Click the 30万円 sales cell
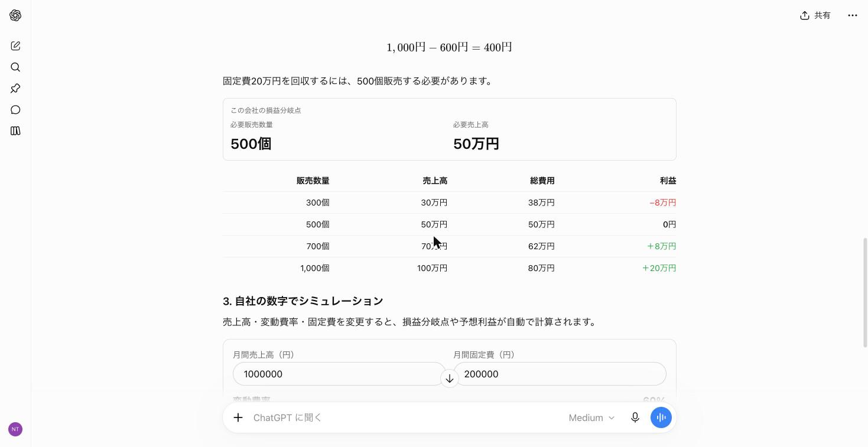Image resolution: width=868 pixels, height=447 pixels. pyautogui.click(x=434, y=203)
